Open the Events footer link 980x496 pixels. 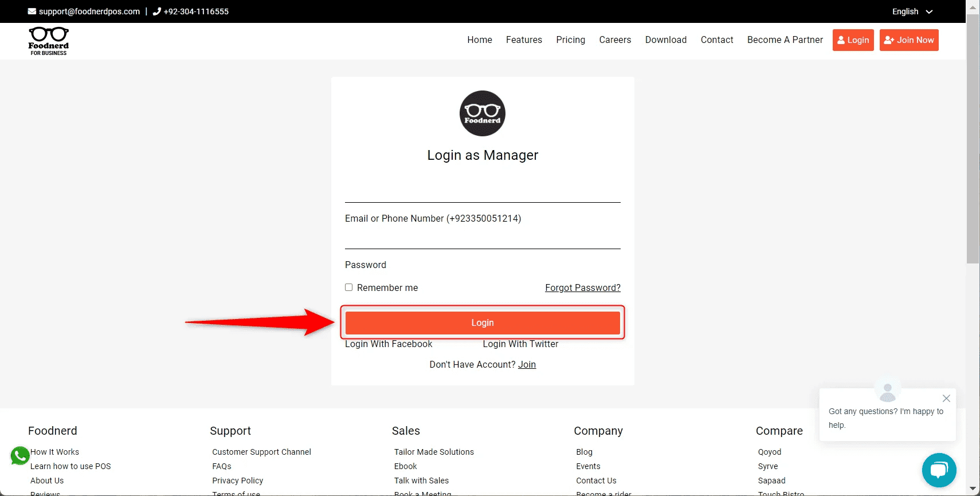point(588,466)
